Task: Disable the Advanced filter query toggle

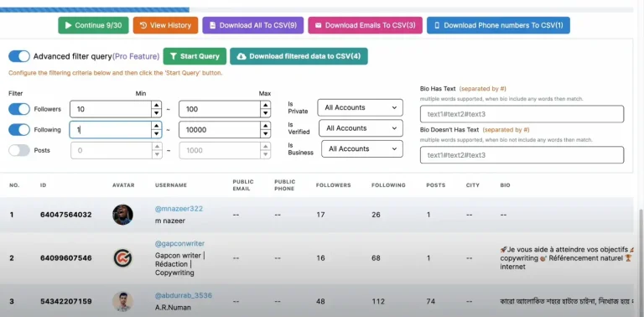Action: coord(19,56)
